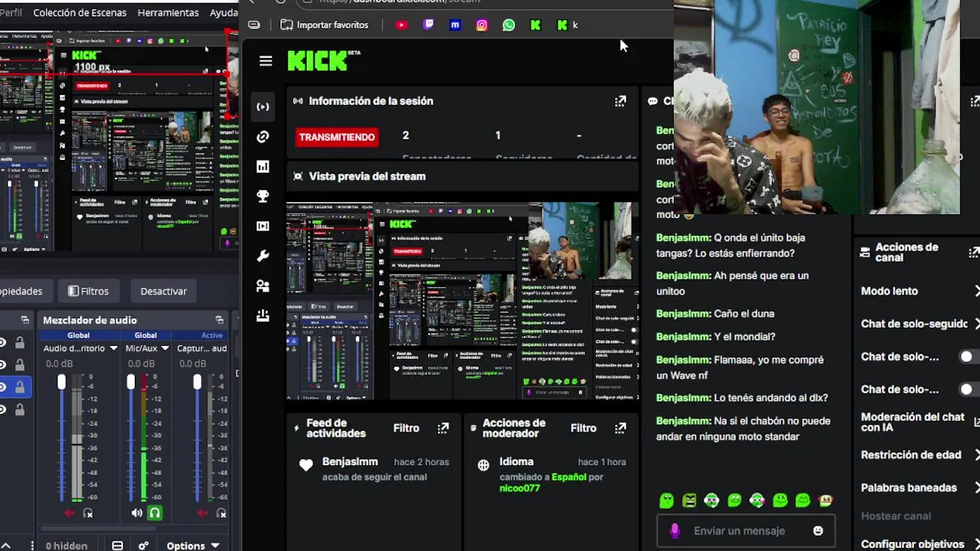The height and width of the screenshot is (551, 980).
Task: Open the Kick hamburger menu
Action: pyautogui.click(x=266, y=61)
